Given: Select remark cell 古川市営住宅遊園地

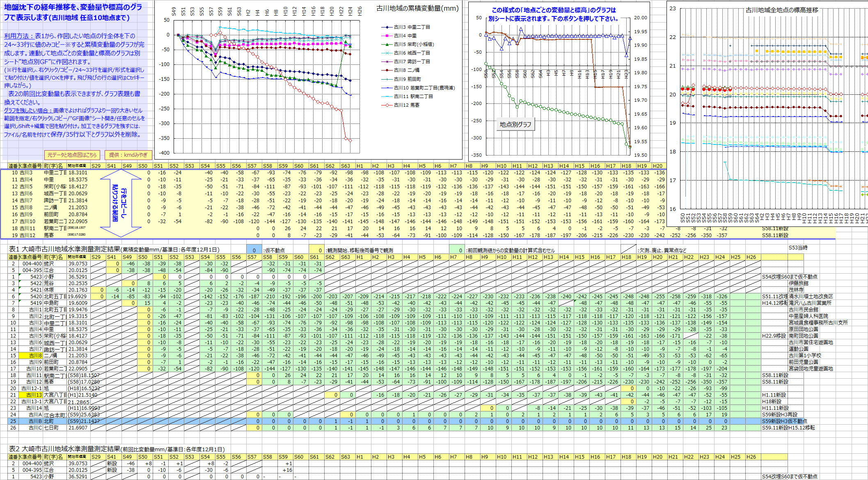Looking at the screenshot, I should pos(811,342).
